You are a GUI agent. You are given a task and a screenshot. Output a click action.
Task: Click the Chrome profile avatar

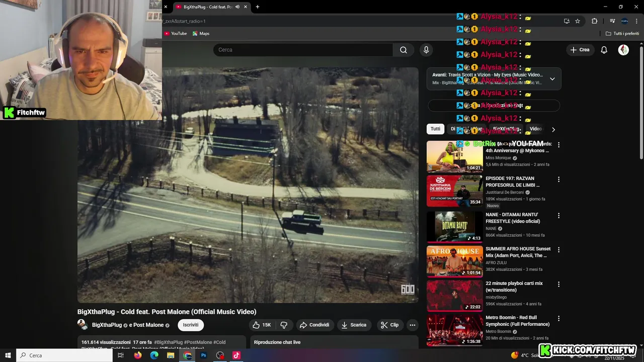624,21
